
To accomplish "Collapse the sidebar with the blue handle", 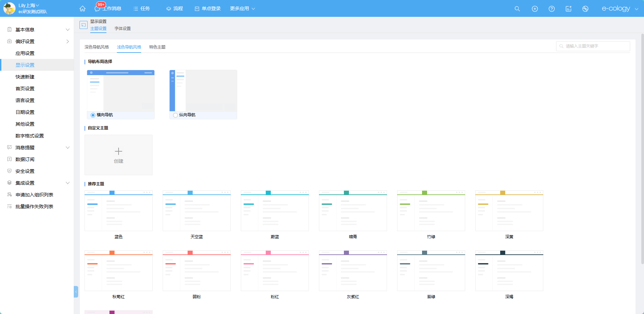I will tap(76, 292).
